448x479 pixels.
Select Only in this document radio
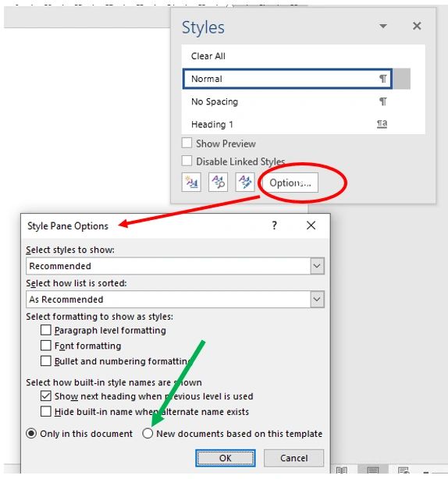coord(31,434)
